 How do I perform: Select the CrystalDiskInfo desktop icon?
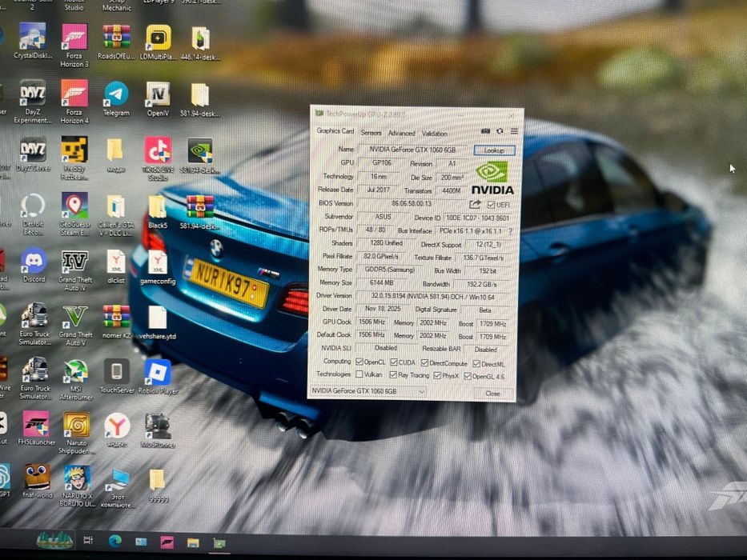32,41
